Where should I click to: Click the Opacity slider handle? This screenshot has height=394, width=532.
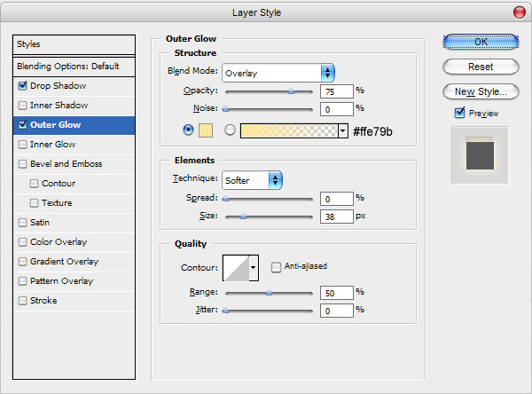point(291,91)
